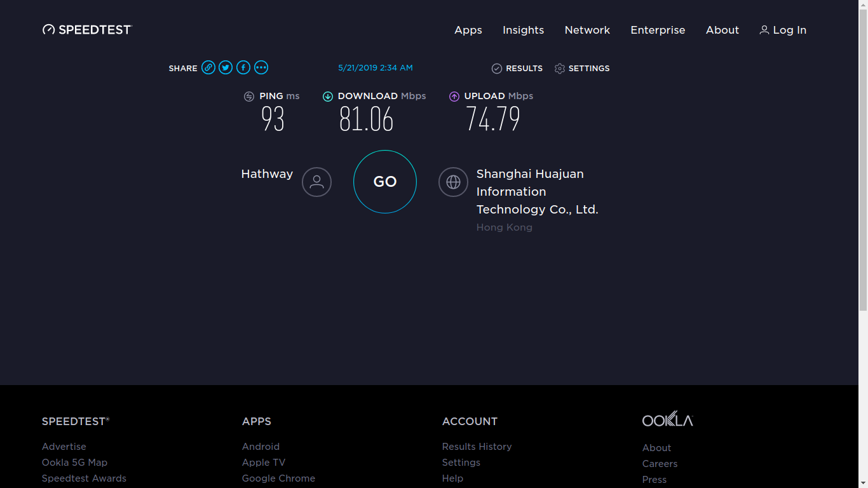Open the Results view
This screenshot has height=488, width=868.
[517, 69]
